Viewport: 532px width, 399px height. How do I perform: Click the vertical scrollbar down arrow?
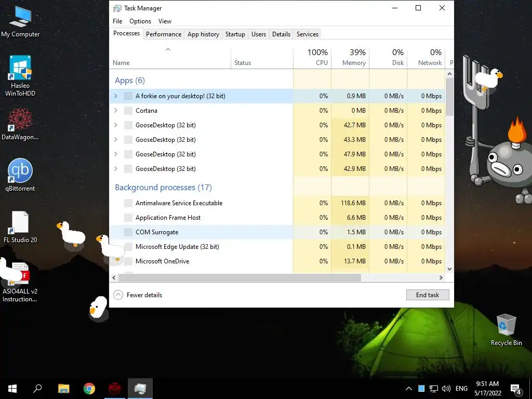(x=449, y=269)
